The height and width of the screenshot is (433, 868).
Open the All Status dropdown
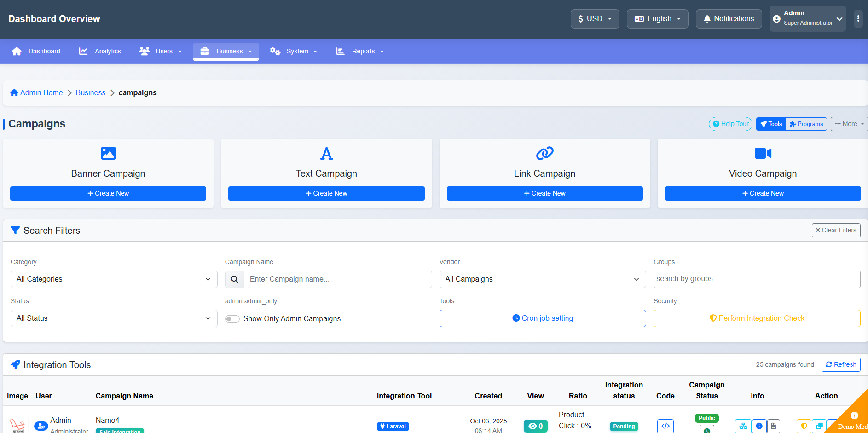coord(114,318)
